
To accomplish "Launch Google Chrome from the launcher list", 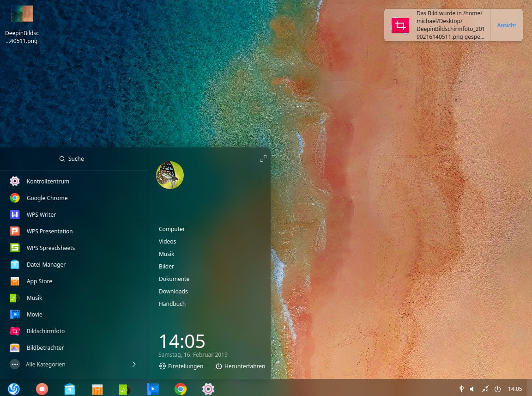I will (73, 198).
